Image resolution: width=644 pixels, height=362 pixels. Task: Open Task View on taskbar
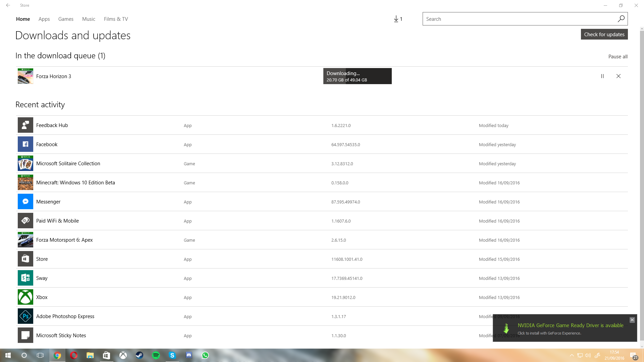(40, 355)
